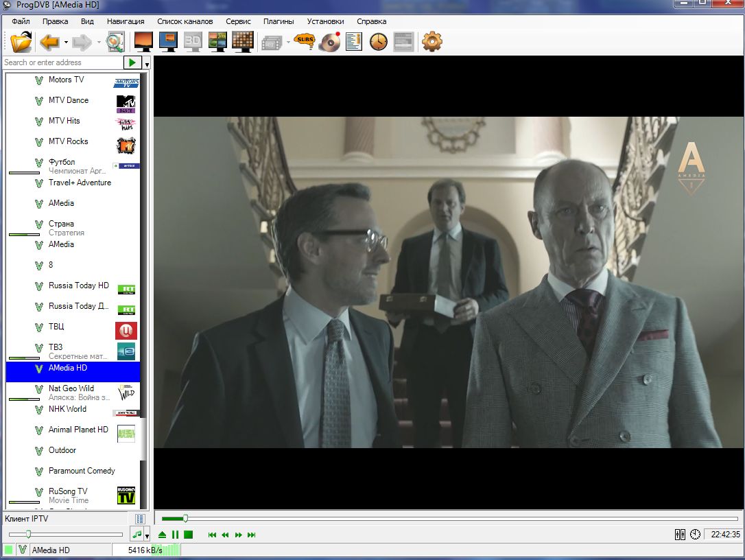Open the Файл menu
This screenshot has height=560, width=745.
coord(21,21)
